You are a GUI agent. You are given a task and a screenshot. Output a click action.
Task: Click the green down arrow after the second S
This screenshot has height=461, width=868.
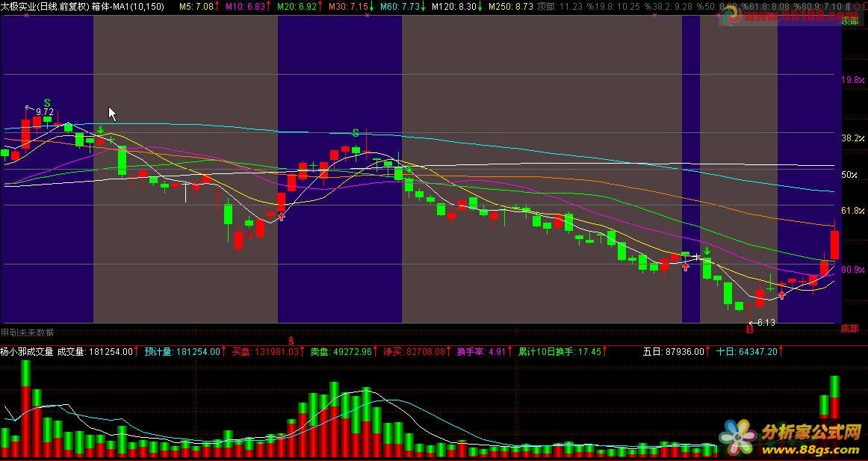point(409,168)
